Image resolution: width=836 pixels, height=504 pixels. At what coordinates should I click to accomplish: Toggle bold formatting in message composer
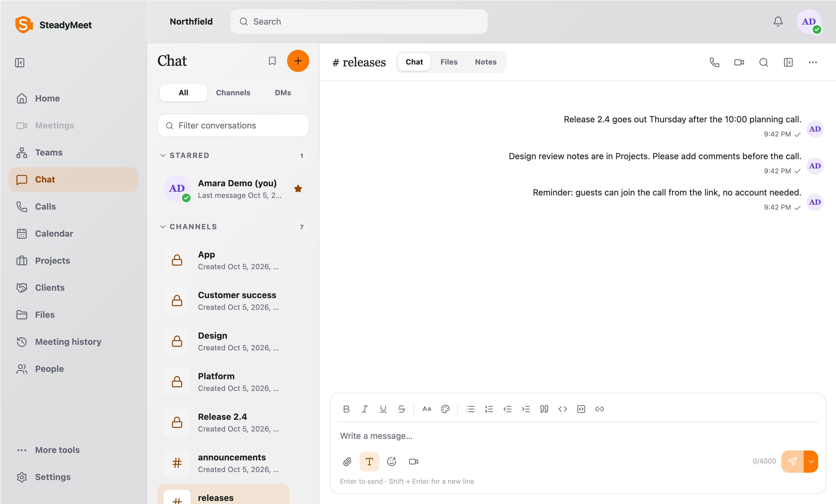pyautogui.click(x=346, y=409)
